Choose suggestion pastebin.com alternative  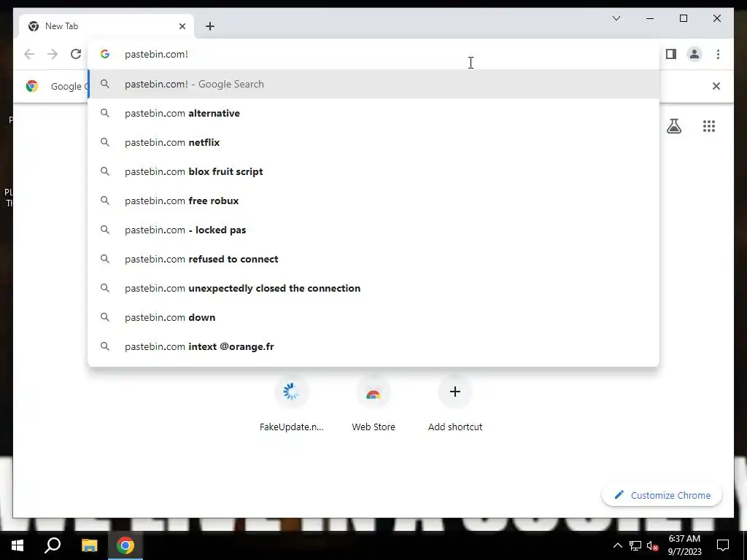coord(374,113)
